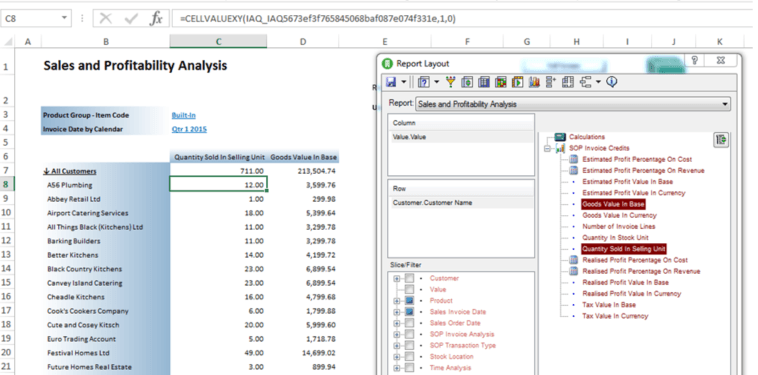Click the green Report Layout title icon

pyautogui.click(x=387, y=63)
